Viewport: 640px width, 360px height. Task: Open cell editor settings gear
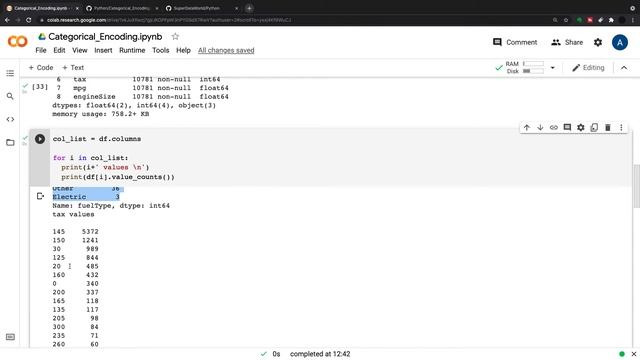coord(580,128)
